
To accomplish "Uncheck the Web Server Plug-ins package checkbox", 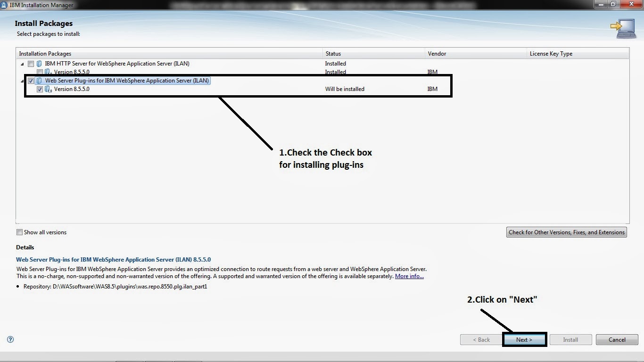I will coord(31,80).
